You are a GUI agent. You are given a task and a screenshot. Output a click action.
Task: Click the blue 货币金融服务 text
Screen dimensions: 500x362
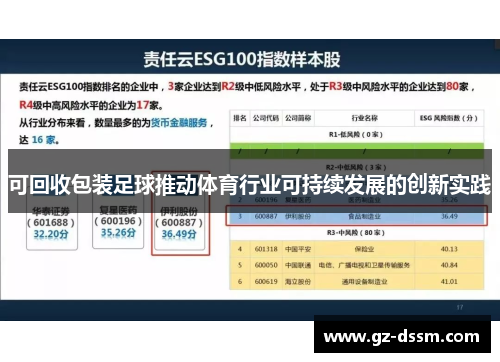point(179,123)
